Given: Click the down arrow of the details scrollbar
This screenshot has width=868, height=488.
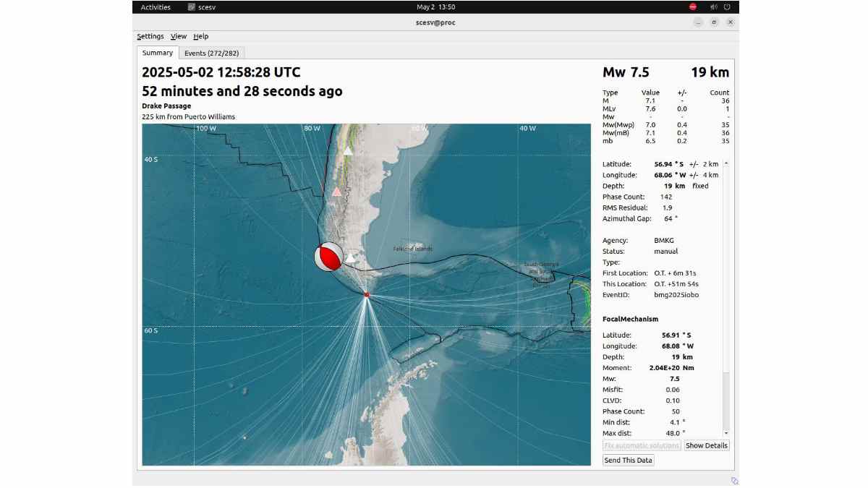Looking at the screenshot, I should tap(726, 432).
